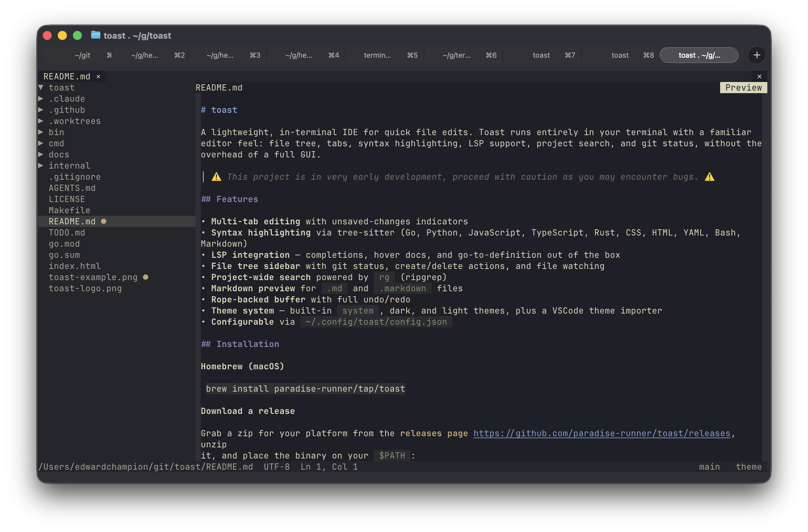Viewport: 808px width, 532px height.
Task: Open go.mod in the file tree
Action: [x=64, y=244]
